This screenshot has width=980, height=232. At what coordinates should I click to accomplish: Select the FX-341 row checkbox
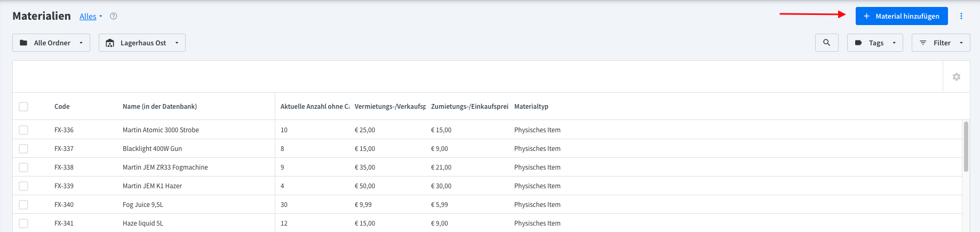click(x=23, y=223)
